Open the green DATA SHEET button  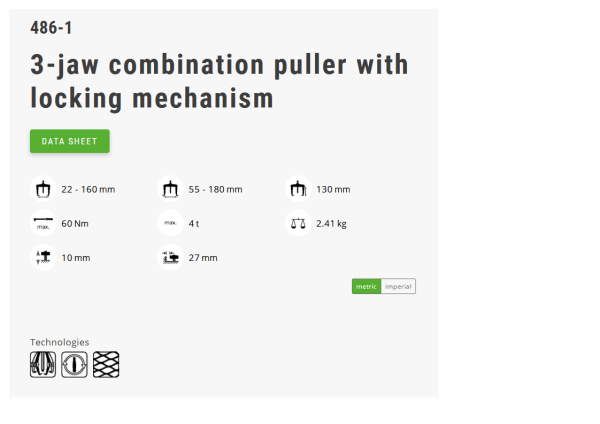pyautogui.click(x=70, y=141)
